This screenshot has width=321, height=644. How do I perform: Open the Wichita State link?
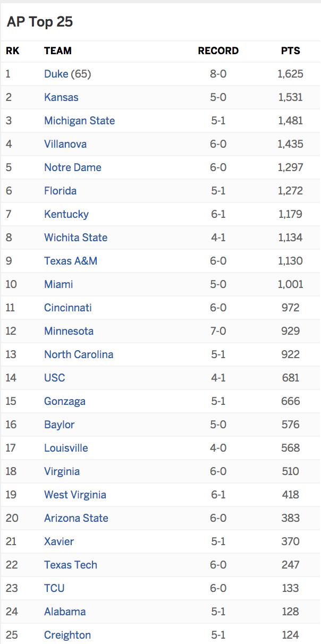point(76,238)
